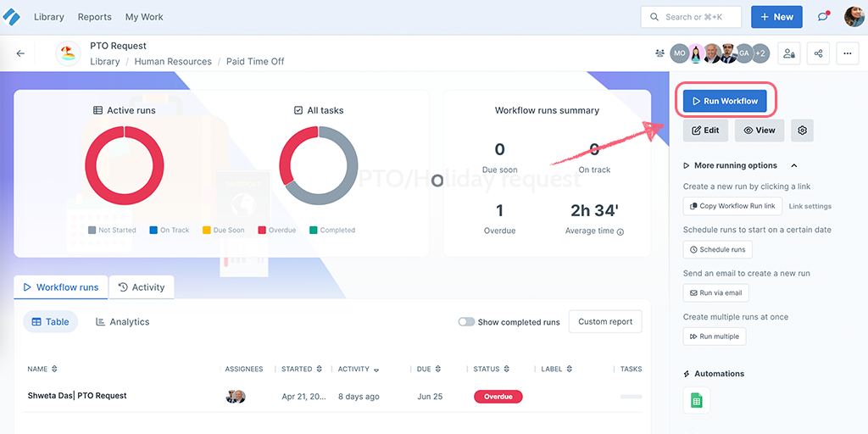Select the Analytics view
The image size is (868, 434).
pyautogui.click(x=122, y=321)
